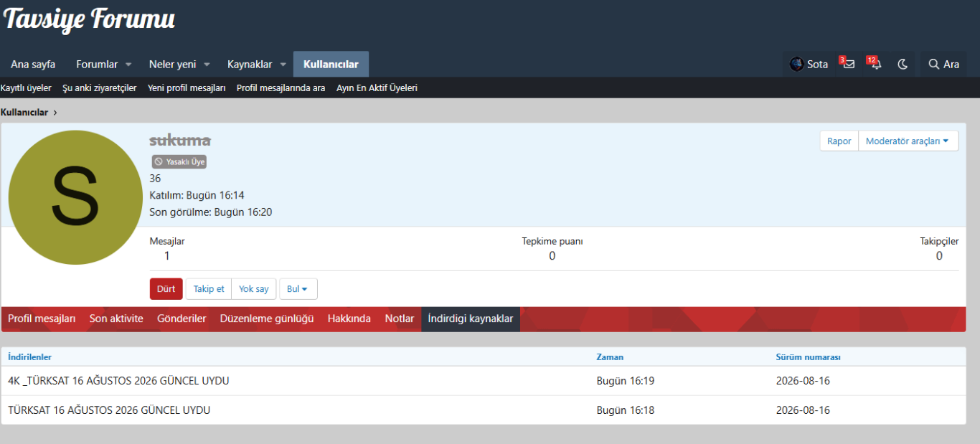
Task: Open the Moderatör araçları dropdown
Action: coord(908,141)
